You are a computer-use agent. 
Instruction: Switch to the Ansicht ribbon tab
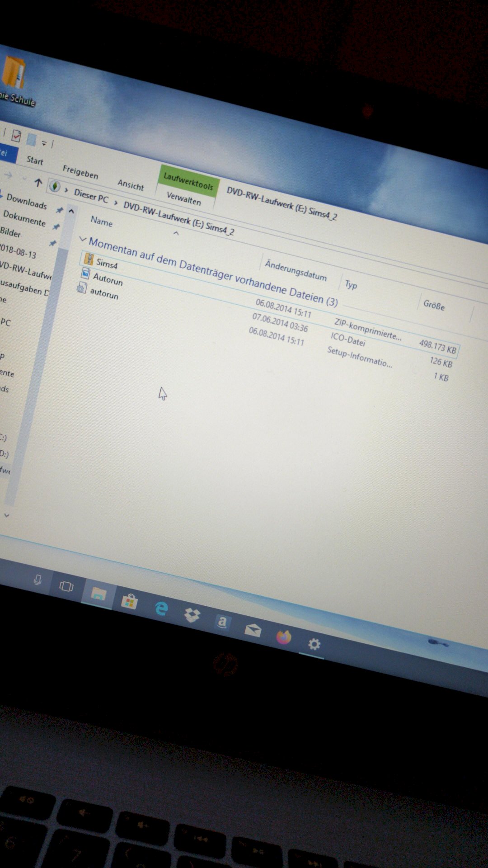pyautogui.click(x=131, y=184)
